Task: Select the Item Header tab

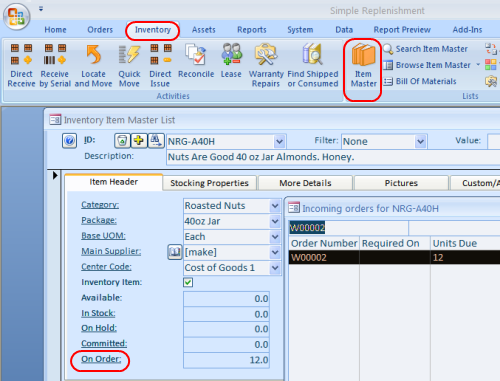Action: click(113, 182)
